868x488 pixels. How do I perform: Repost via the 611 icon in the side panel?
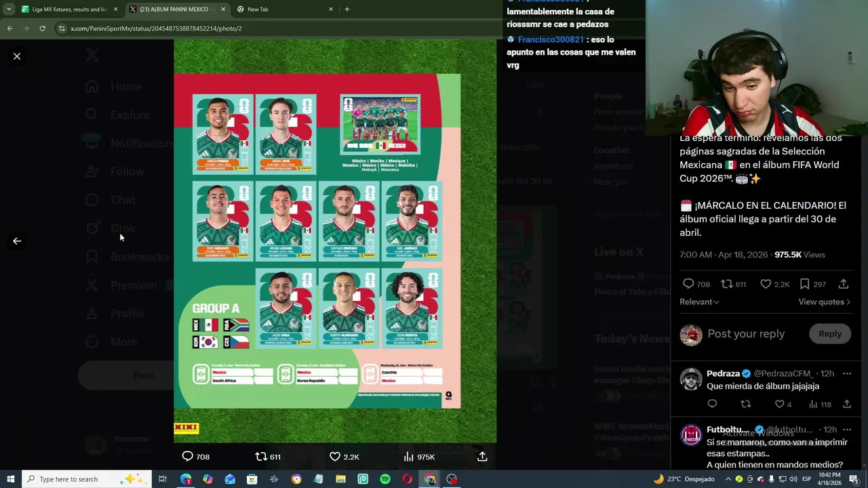pos(733,284)
